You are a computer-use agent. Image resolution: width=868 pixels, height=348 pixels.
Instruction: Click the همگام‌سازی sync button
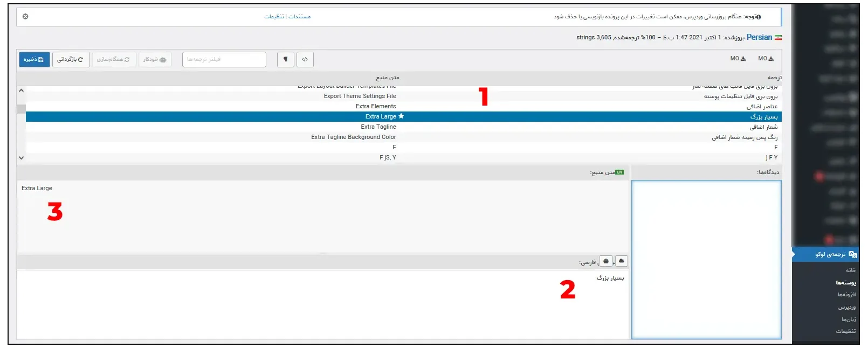tap(114, 59)
